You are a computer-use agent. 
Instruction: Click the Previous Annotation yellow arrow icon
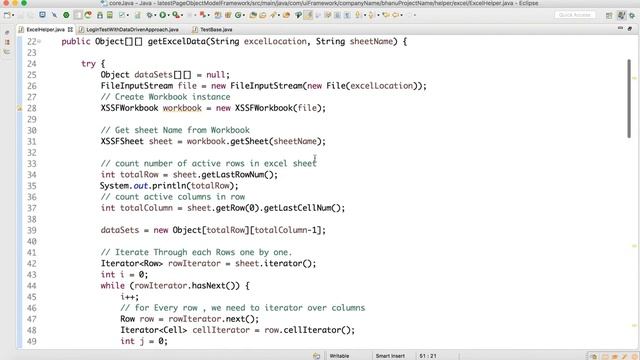point(371,15)
